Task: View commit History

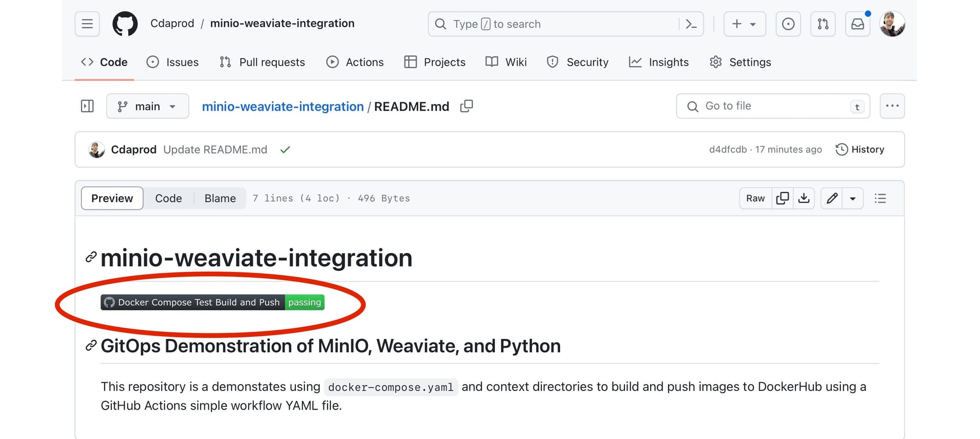Action: 860,150
